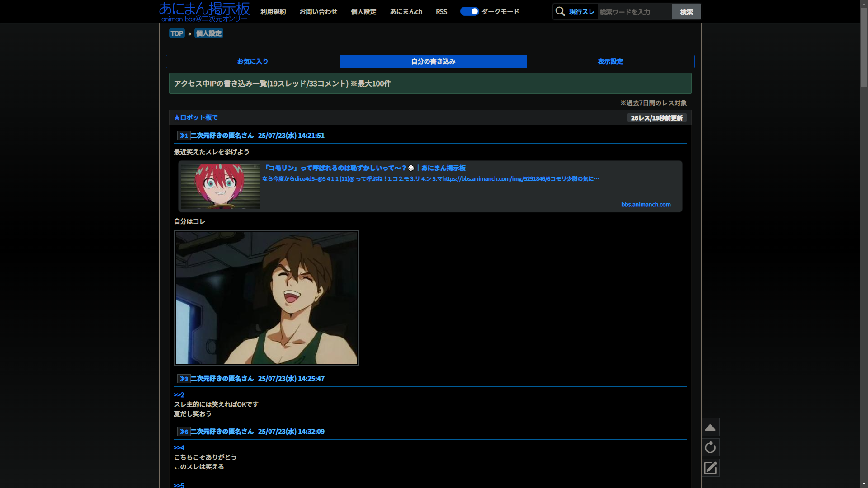Click the >>5 reply anchor link
This screenshot has height=488, width=868.
tap(179, 485)
